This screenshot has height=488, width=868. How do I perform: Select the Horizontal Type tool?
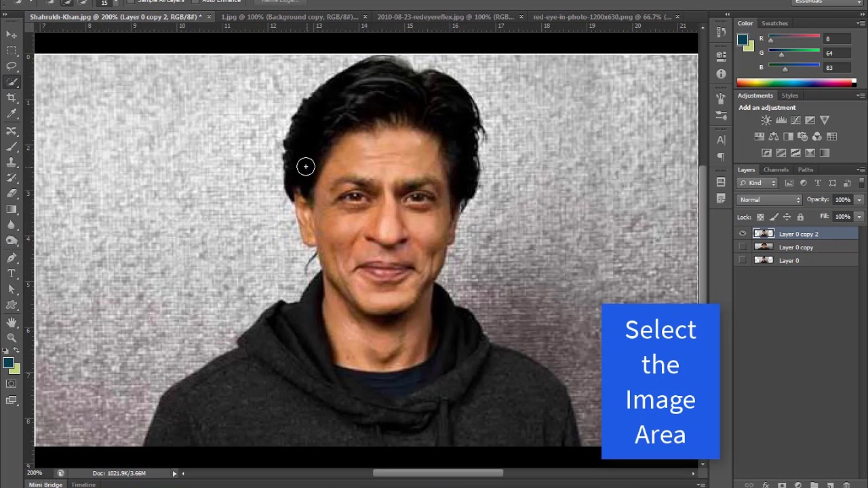(x=12, y=274)
